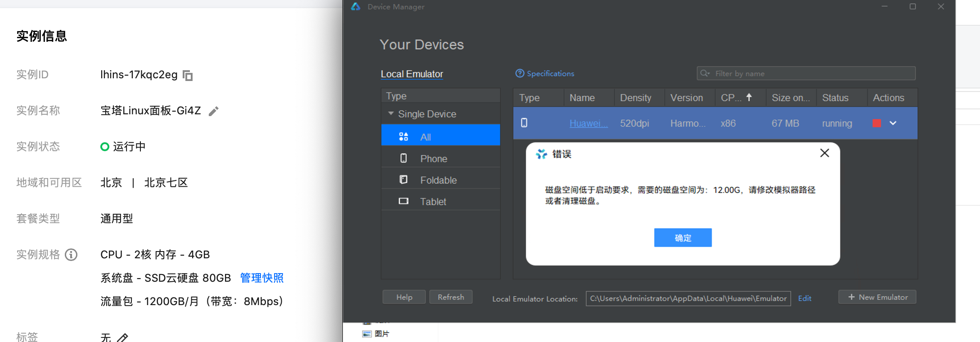Click the New Emulator button
The image size is (980, 342).
pyautogui.click(x=877, y=297)
